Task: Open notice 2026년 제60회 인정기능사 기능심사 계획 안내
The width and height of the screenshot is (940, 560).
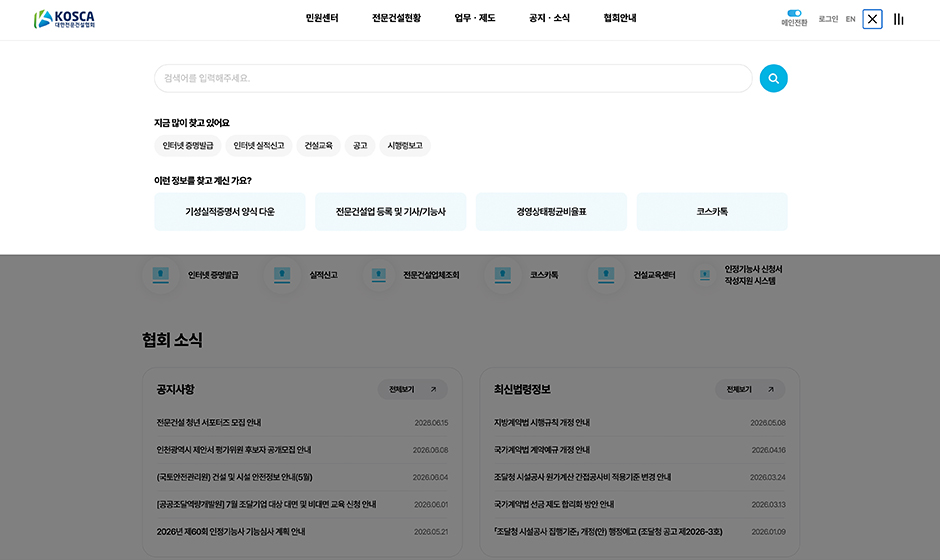Action: tap(231, 532)
